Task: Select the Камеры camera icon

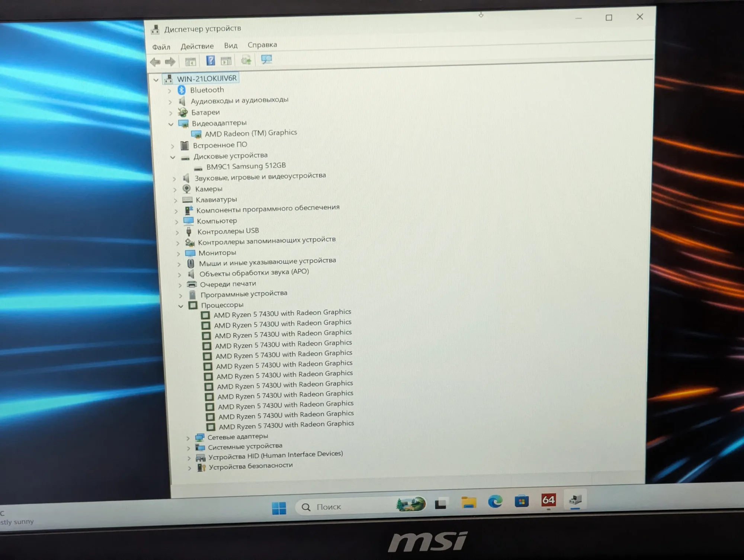Action: pos(187,189)
